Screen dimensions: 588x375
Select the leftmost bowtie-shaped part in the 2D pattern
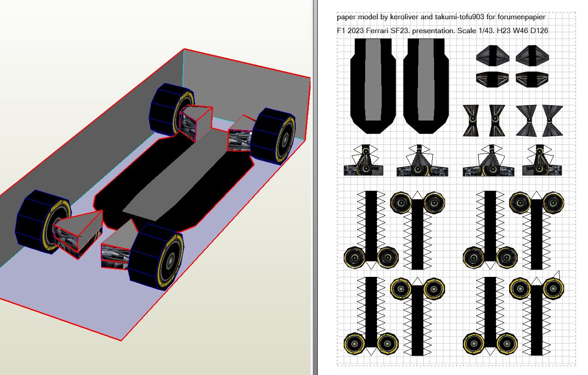470,120
